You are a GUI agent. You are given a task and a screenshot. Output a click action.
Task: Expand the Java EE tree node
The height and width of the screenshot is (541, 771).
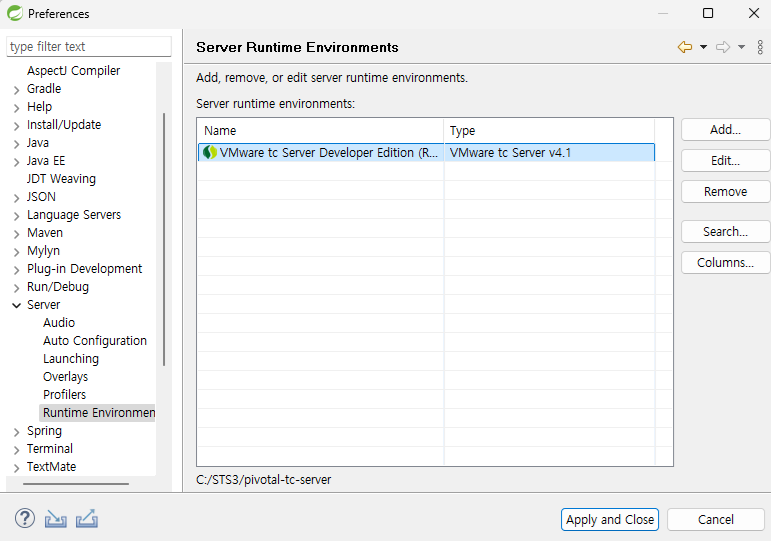pyautogui.click(x=17, y=162)
